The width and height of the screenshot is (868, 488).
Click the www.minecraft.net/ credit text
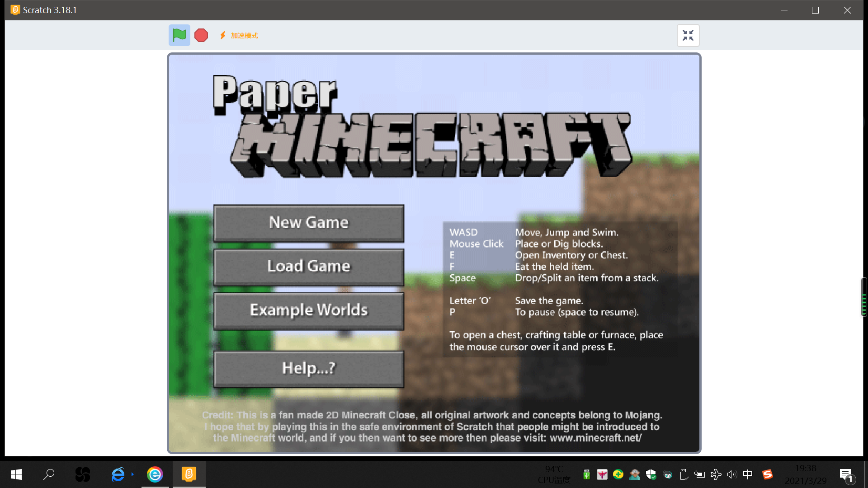[595, 438]
